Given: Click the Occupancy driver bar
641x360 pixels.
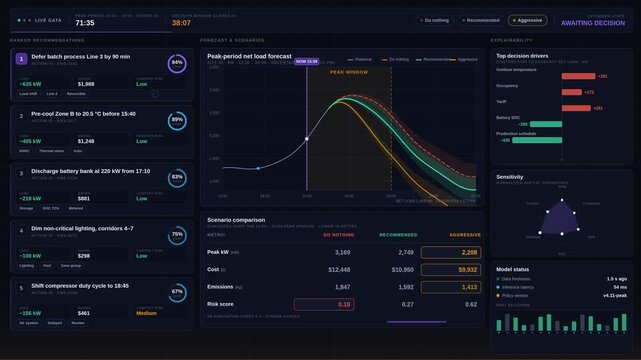Looking at the screenshot, I should pos(572,92).
